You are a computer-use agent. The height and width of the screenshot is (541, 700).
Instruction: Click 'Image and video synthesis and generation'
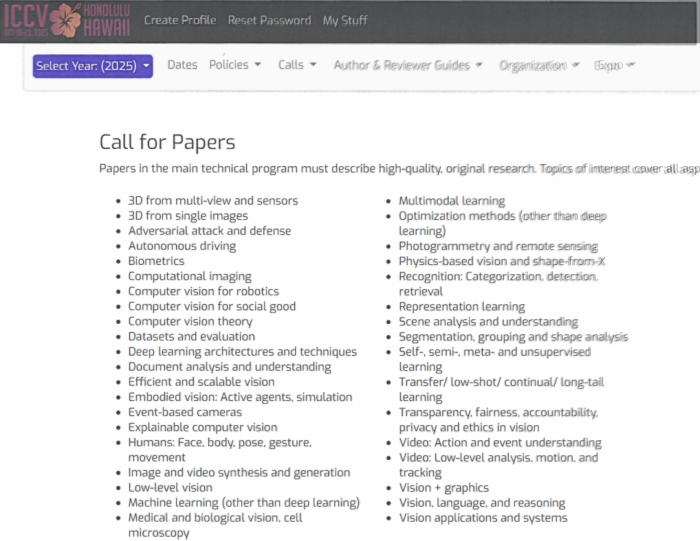coord(239,472)
